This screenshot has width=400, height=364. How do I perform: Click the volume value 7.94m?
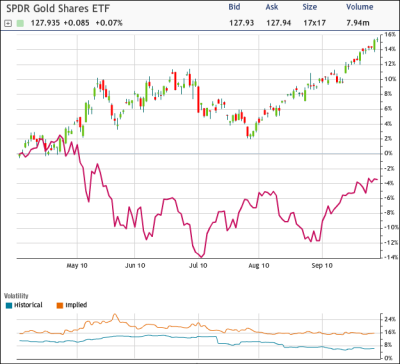(x=359, y=23)
